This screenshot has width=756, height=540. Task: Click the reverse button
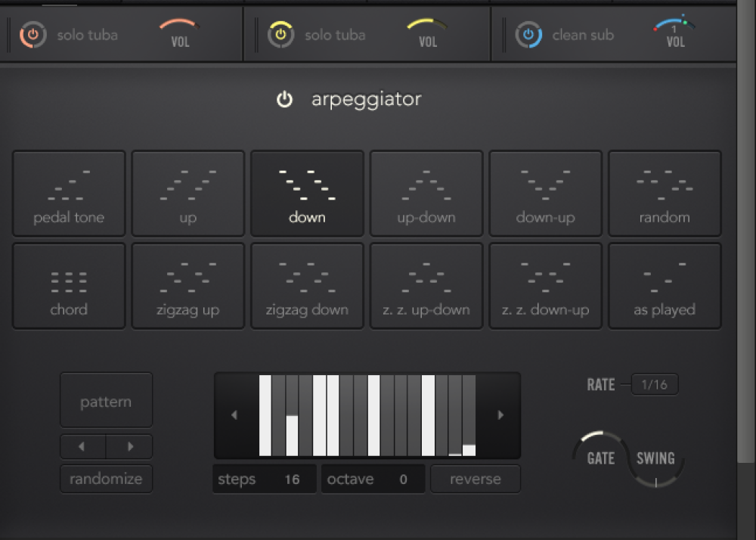(476, 479)
